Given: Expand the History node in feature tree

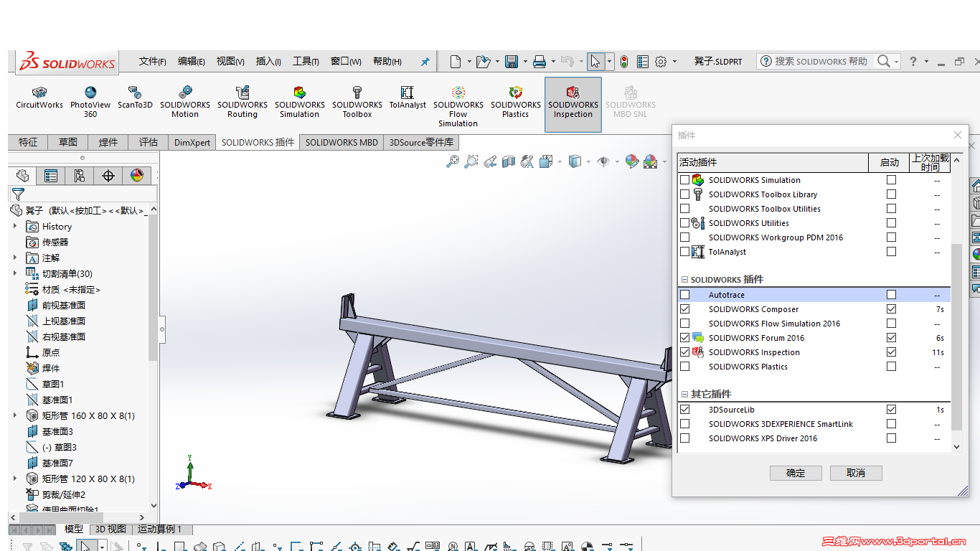Looking at the screenshot, I should (x=15, y=227).
